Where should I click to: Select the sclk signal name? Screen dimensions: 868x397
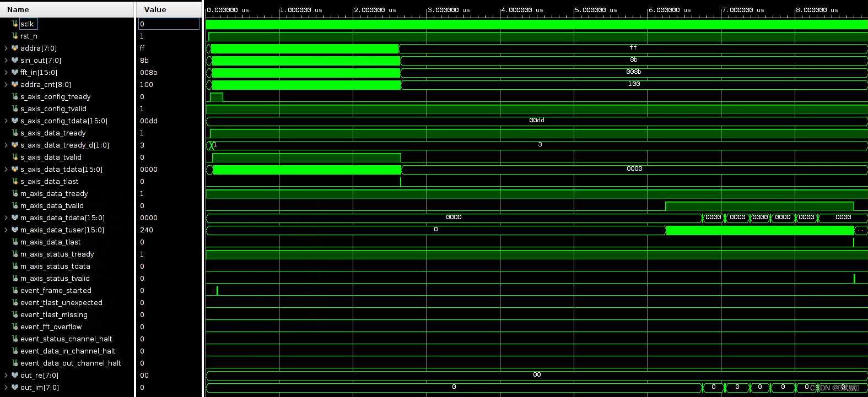point(27,24)
